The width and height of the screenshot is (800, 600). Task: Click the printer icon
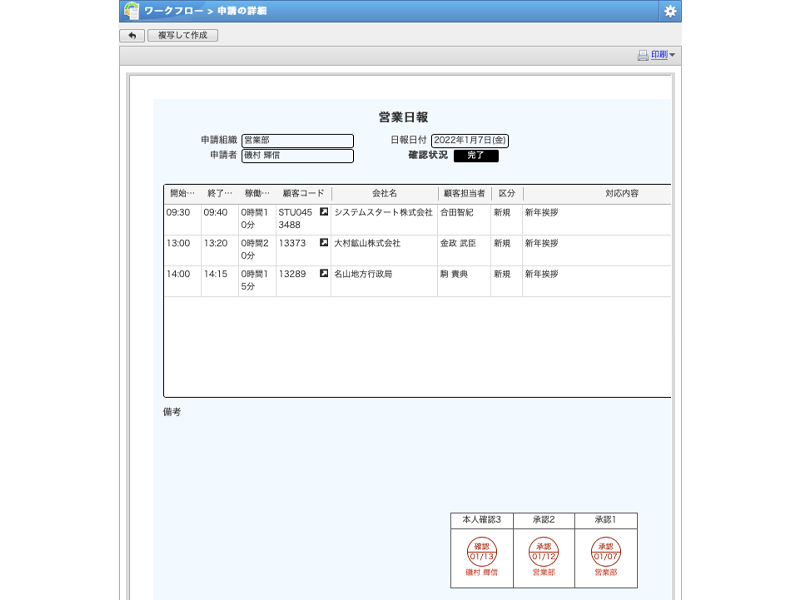(643, 55)
